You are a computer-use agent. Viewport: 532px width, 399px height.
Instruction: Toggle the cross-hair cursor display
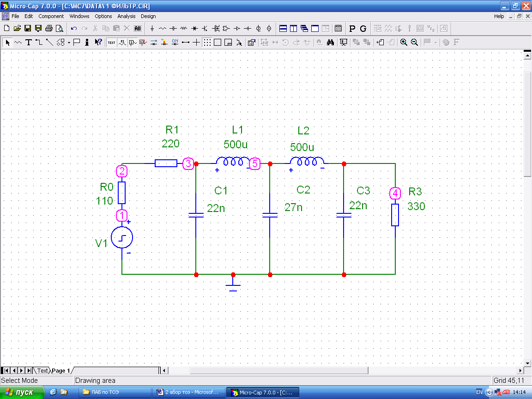click(196, 42)
